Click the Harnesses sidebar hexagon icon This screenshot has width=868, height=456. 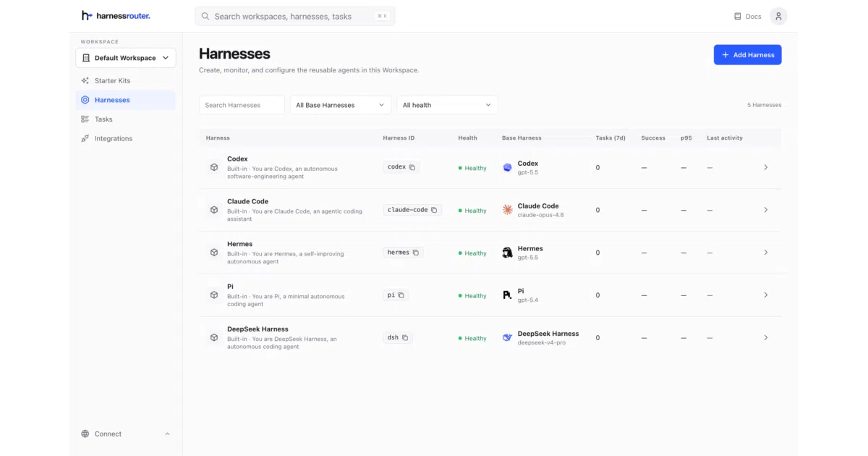[x=85, y=100]
